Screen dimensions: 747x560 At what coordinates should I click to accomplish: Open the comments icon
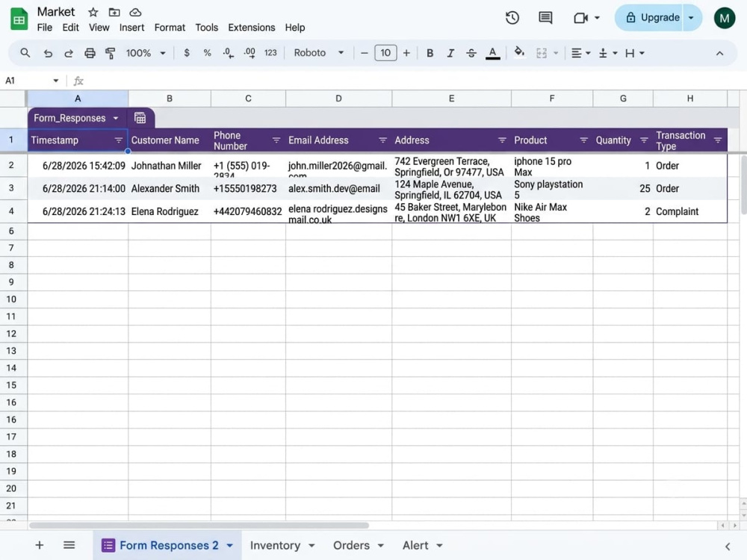pos(545,18)
